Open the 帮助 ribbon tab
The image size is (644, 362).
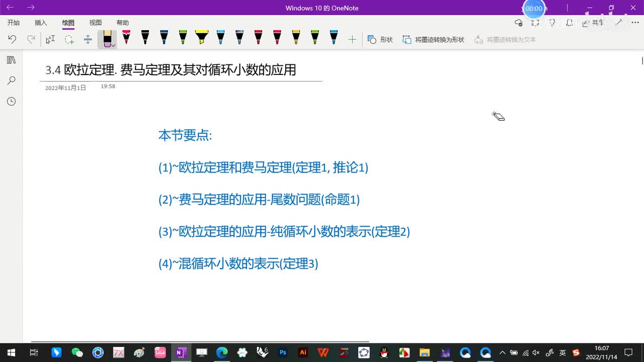click(x=123, y=23)
